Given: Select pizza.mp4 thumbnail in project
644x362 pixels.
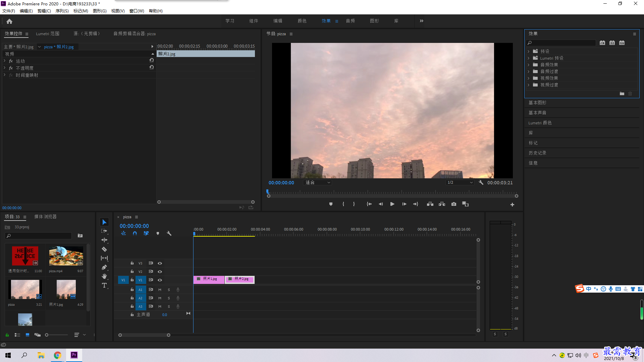Looking at the screenshot, I should tap(66, 256).
